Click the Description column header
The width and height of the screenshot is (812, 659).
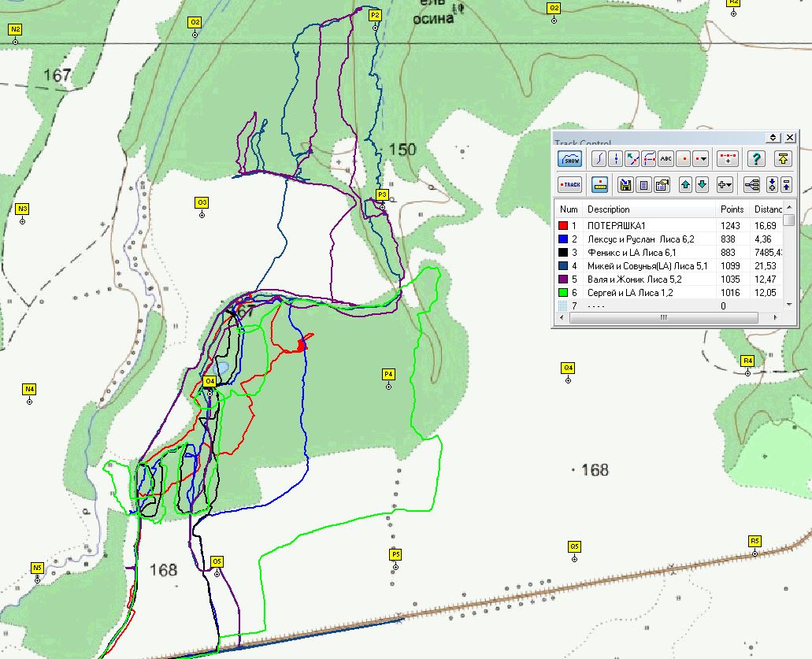pos(609,209)
